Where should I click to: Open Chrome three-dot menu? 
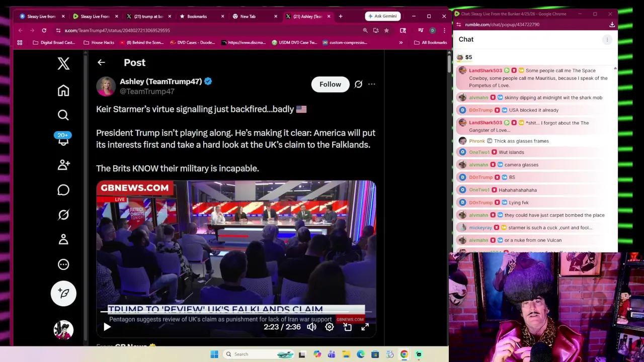click(x=444, y=30)
